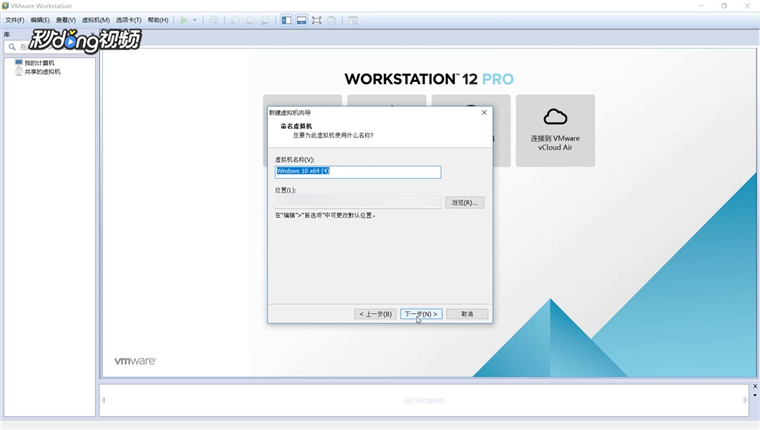Click the 浏览(R)... browse button
Viewport: 760px width, 430px height.
(x=464, y=203)
